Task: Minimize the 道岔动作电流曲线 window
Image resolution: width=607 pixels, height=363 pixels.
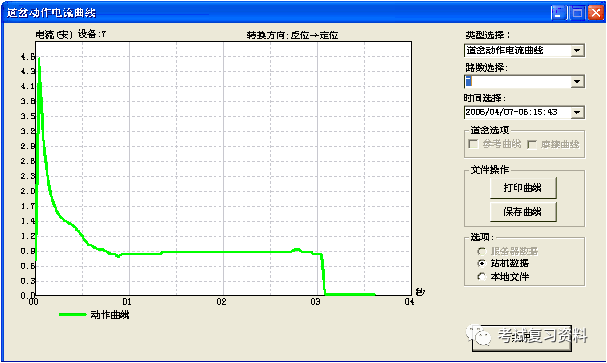Action: point(558,13)
